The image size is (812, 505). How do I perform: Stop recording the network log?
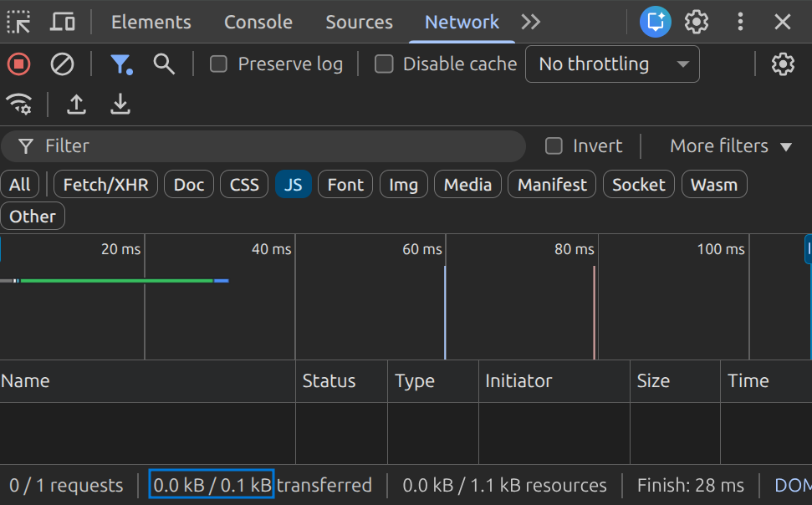point(19,64)
